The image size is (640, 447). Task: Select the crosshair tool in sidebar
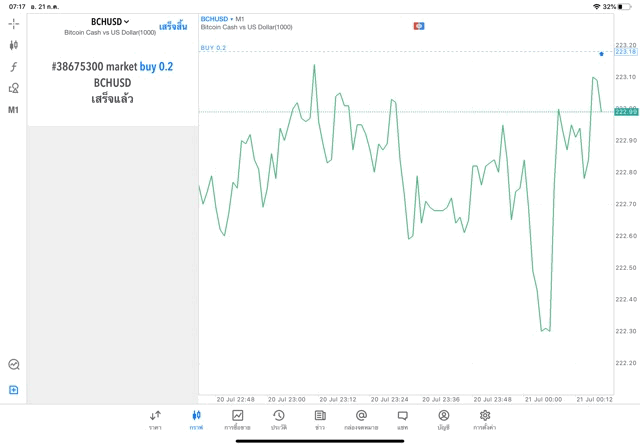14,23
